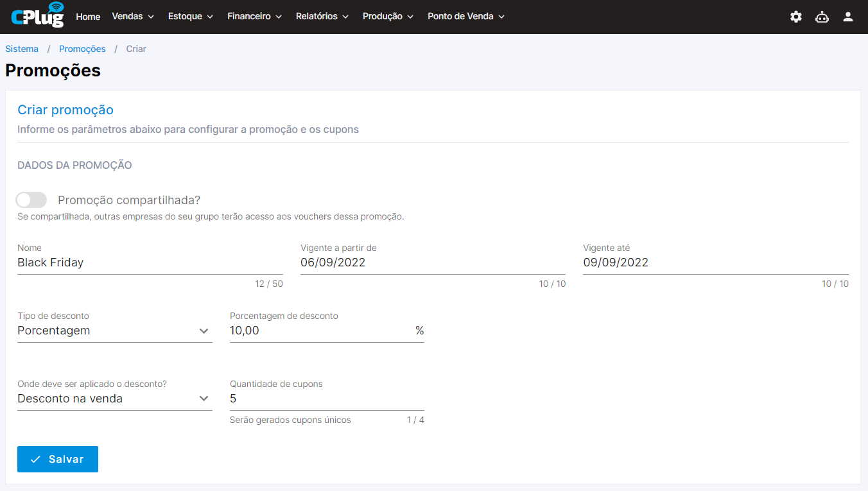868x491 pixels.
Task: Open the Financeiro menu
Action: tap(255, 17)
